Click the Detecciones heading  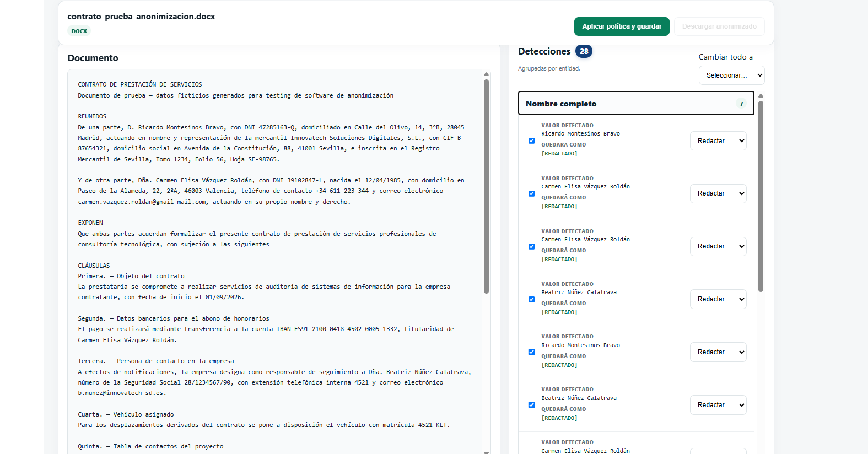[x=544, y=51]
